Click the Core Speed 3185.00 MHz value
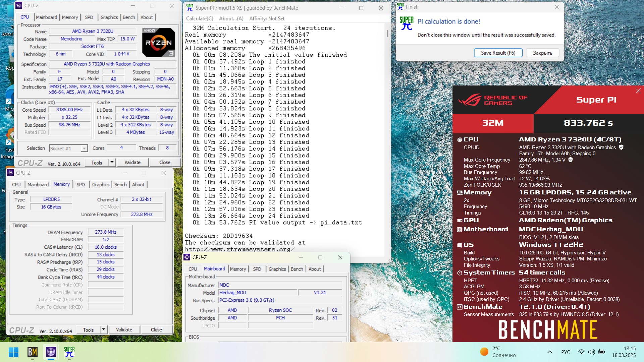644x362 pixels. (x=69, y=110)
